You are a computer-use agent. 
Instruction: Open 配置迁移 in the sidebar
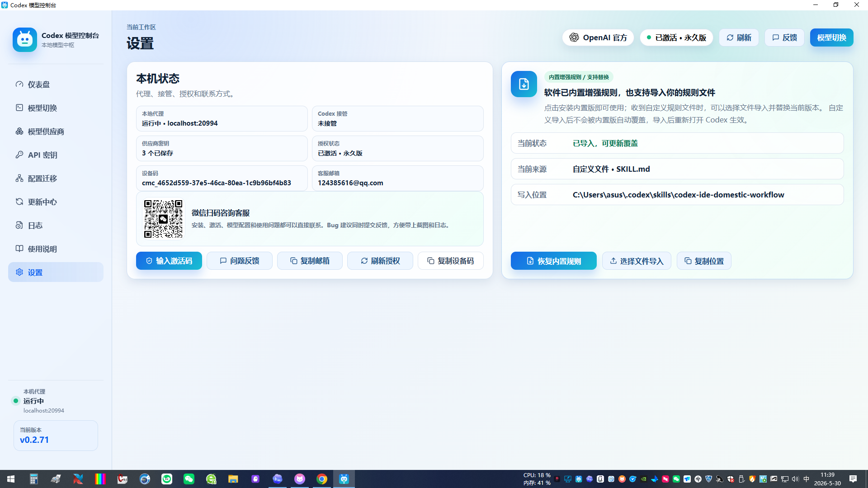point(56,178)
